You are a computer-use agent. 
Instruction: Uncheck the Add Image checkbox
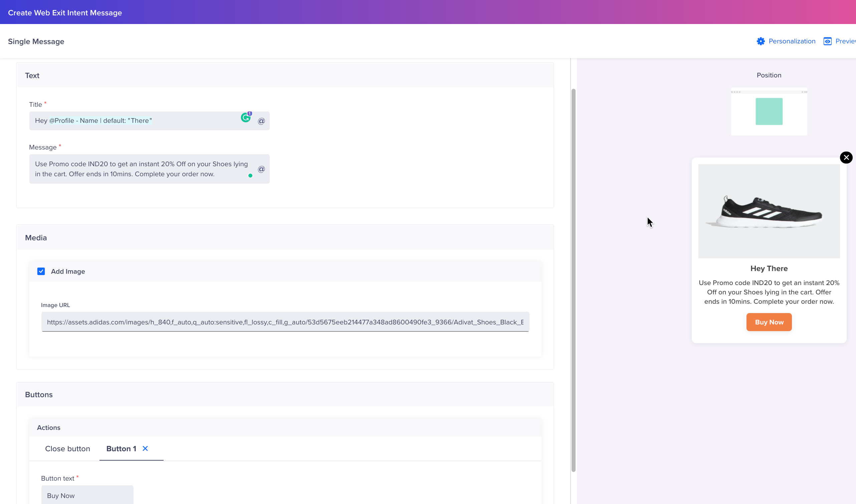[x=41, y=271]
